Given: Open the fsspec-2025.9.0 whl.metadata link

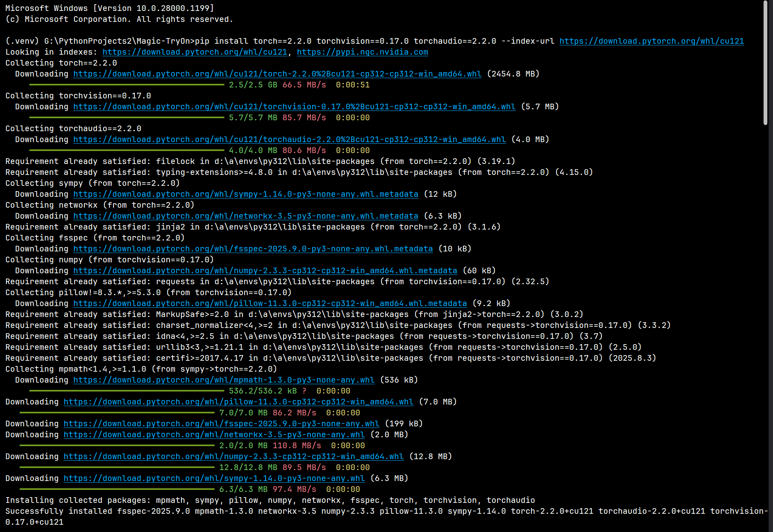Looking at the screenshot, I should pos(253,249).
